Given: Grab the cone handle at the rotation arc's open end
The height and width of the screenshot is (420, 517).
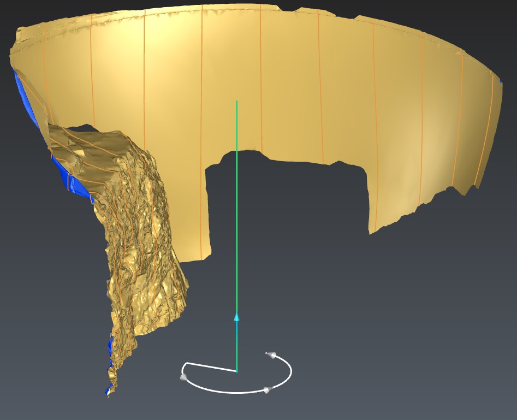Looking at the screenshot, I should tap(269, 355).
